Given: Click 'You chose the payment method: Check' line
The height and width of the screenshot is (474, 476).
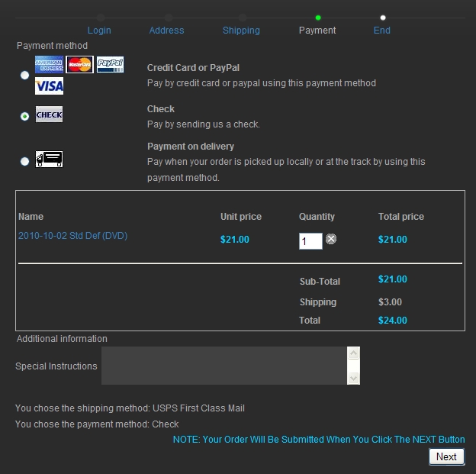Looking at the screenshot, I should pyautogui.click(x=97, y=424).
